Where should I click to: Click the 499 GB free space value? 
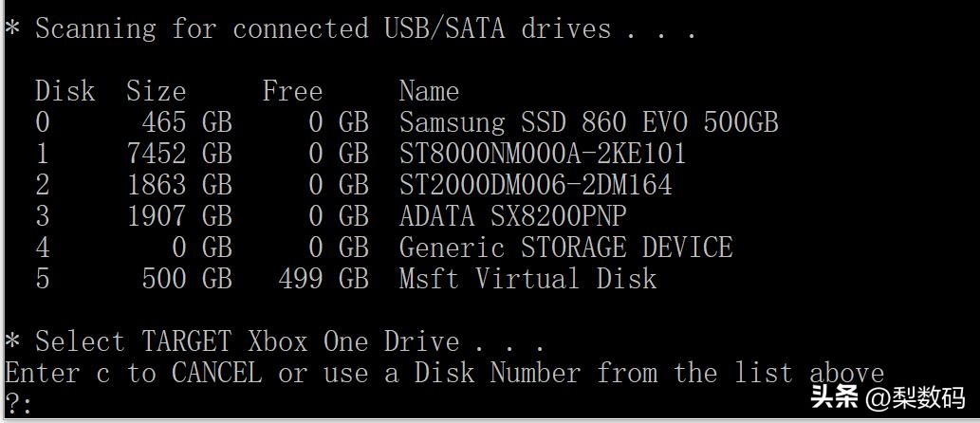point(323,279)
